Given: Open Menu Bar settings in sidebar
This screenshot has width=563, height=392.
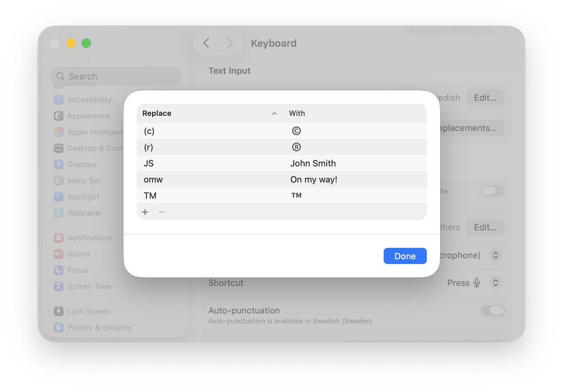Looking at the screenshot, I should [x=77, y=181].
